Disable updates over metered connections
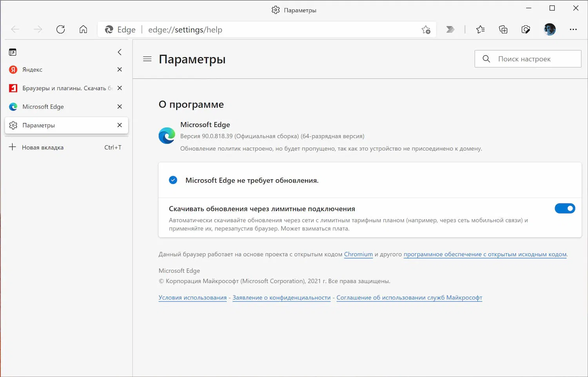588x377 pixels. click(565, 208)
